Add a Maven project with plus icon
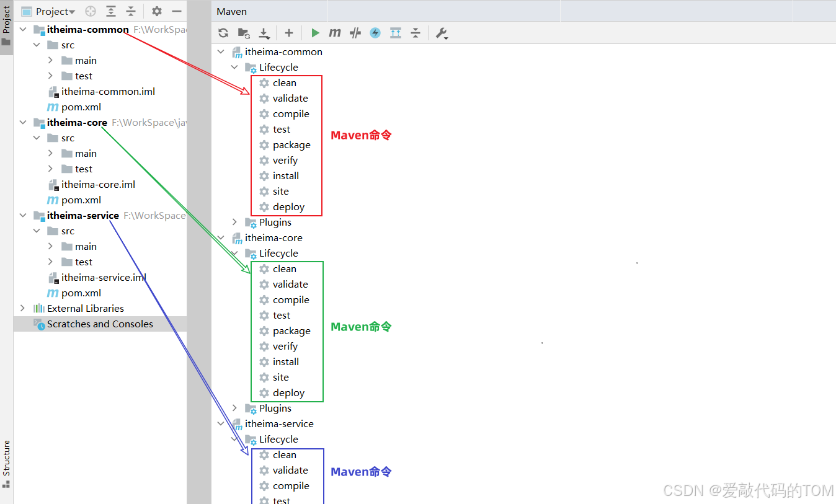This screenshot has width=836, height=504. [x=288, y=33]
